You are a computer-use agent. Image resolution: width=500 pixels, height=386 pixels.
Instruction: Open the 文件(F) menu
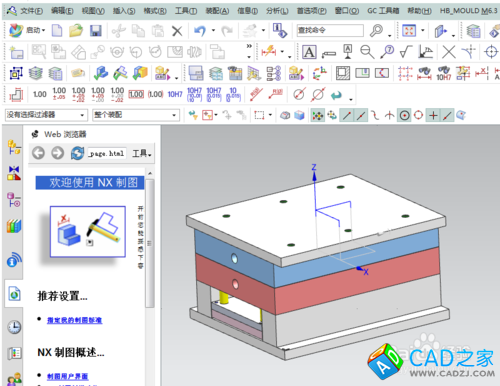click(31, 11)
